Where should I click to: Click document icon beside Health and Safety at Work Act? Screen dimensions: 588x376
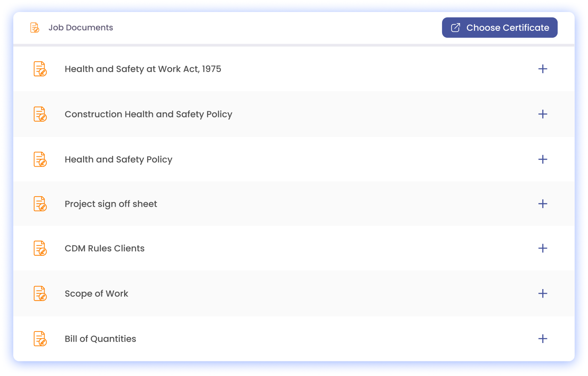tap(40, 69)
